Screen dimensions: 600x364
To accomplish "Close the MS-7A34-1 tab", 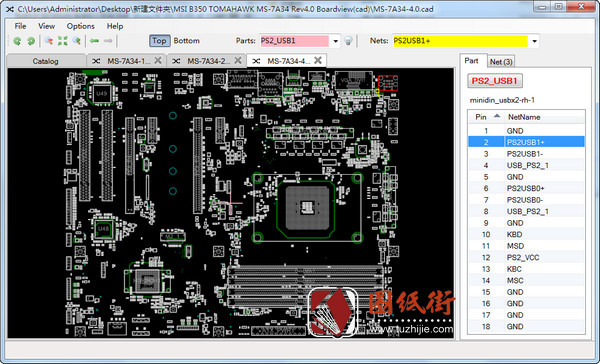I will [x=158, y=60].
